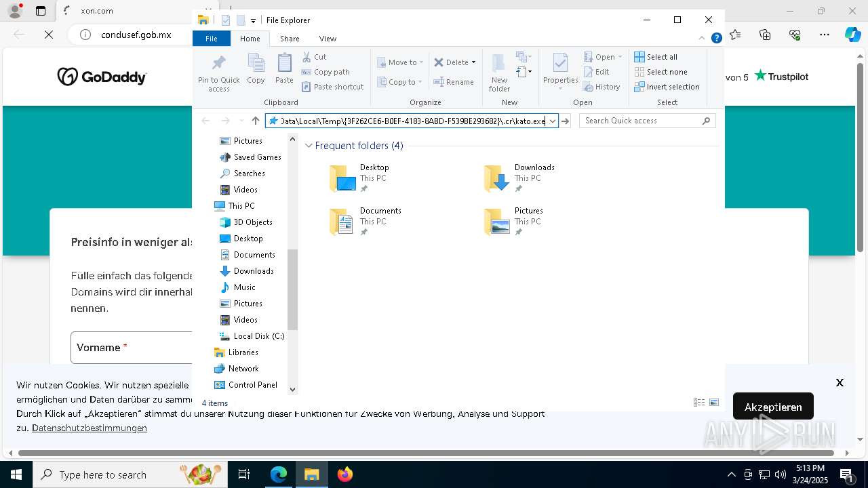868x488 pixels.
Task: Click the Rename command
Action: [x=454, y=82]
